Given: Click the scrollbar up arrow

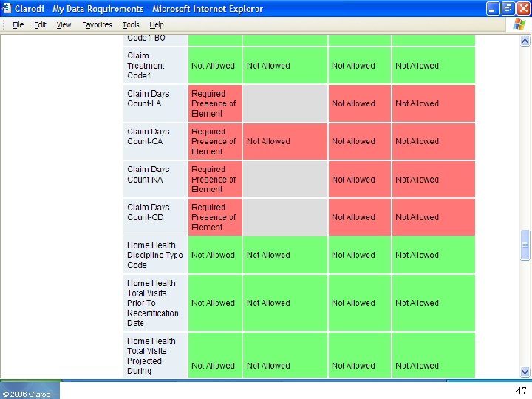Looking at the screenshot, I should pos(525,41).
